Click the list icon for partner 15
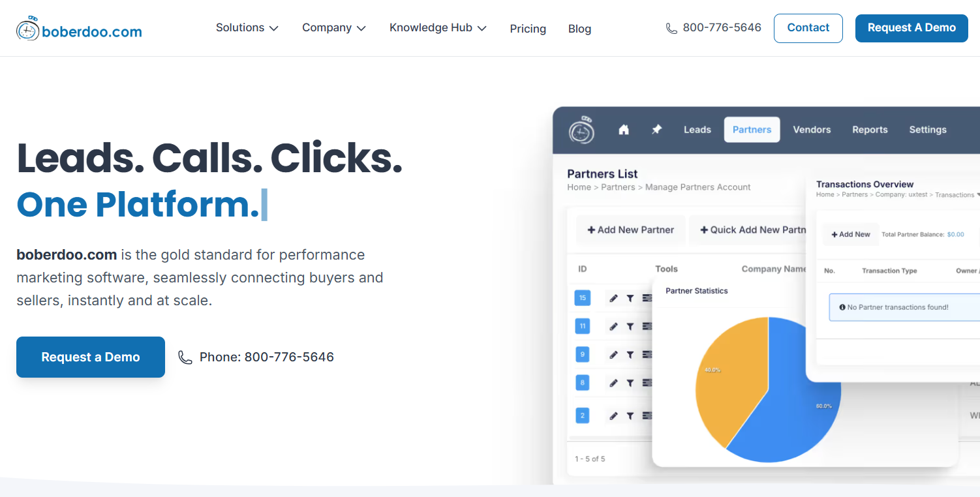980x497 pixels. click(647, 298)
